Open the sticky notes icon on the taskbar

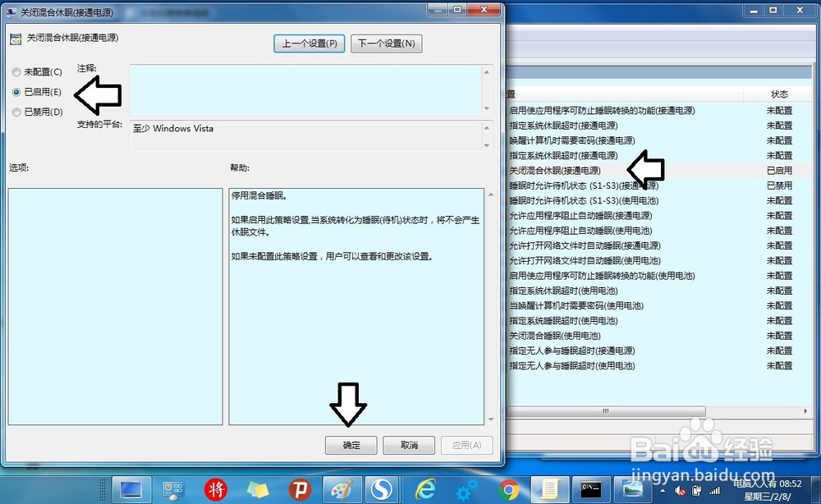[258, 490]
